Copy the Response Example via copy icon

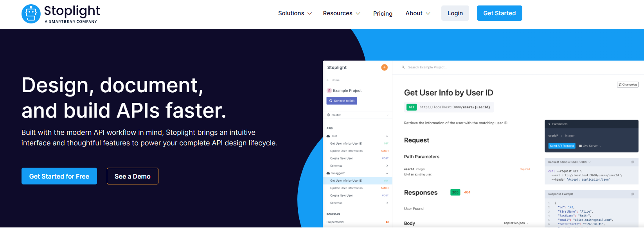632,194
